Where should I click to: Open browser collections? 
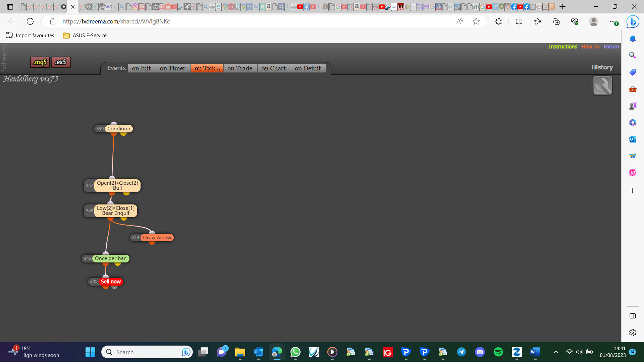pyautogui.click(x=556, y=21)
